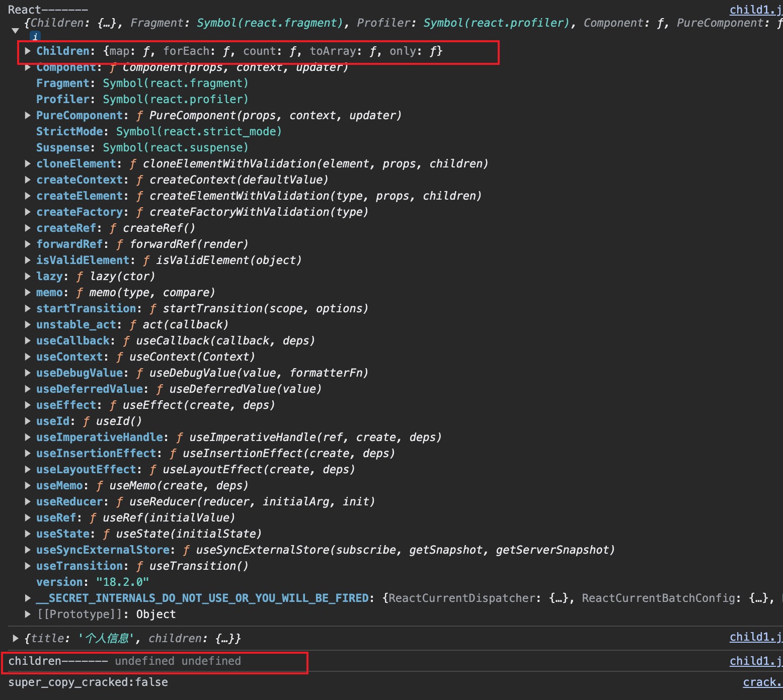This screenshot has height=700, width=783.
Task: Expand the useId function entry
Action: (28, 421)
